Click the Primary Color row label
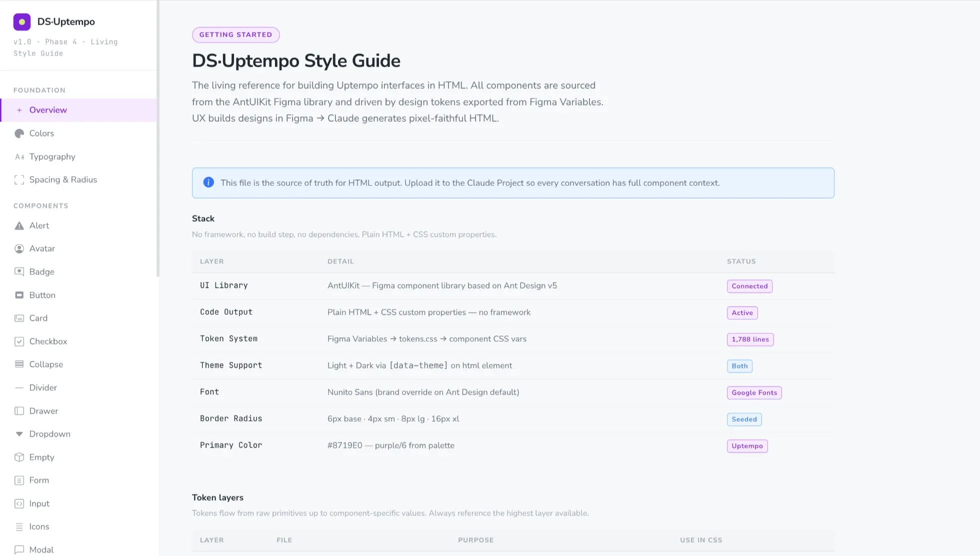980x556 pixels. [x=231, y=445]
